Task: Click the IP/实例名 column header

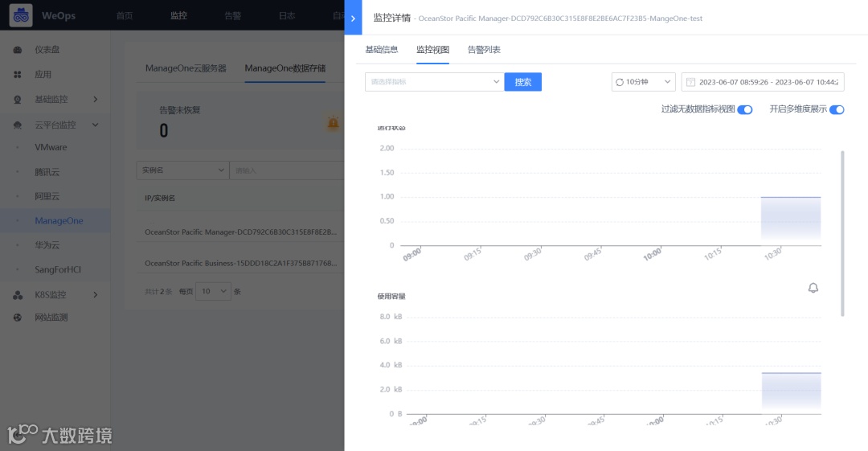Action: (160, 198)
